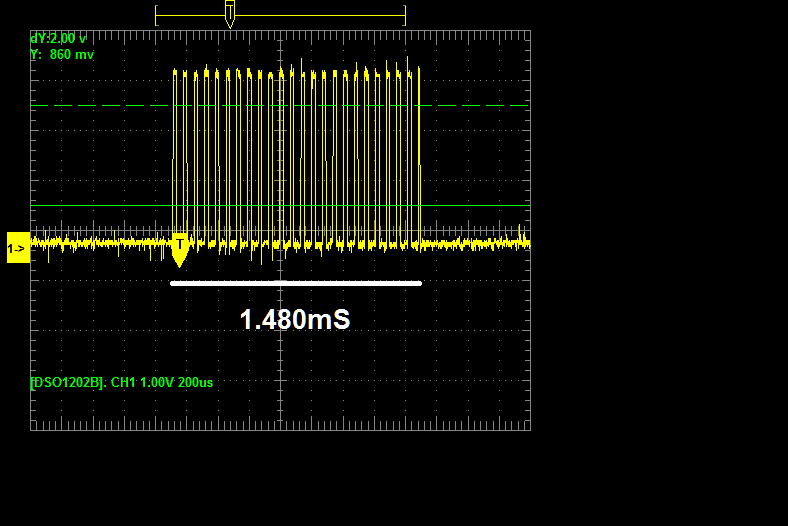Click the DSO1202B CH1 1.00V 200us status text
The image size is (788, 526).
(x=122, y=383)
